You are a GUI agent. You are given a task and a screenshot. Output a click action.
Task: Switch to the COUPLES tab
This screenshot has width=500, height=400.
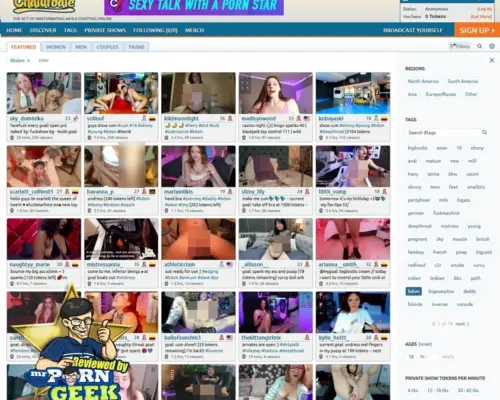107,47
